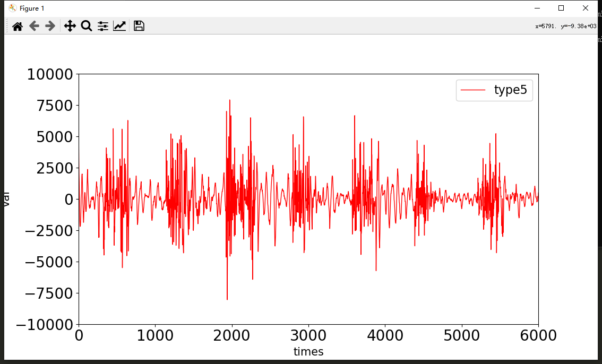Toggle the Zoom to rectangle tool
Viewport: 602px width, 364px height.
click(87, 26)
